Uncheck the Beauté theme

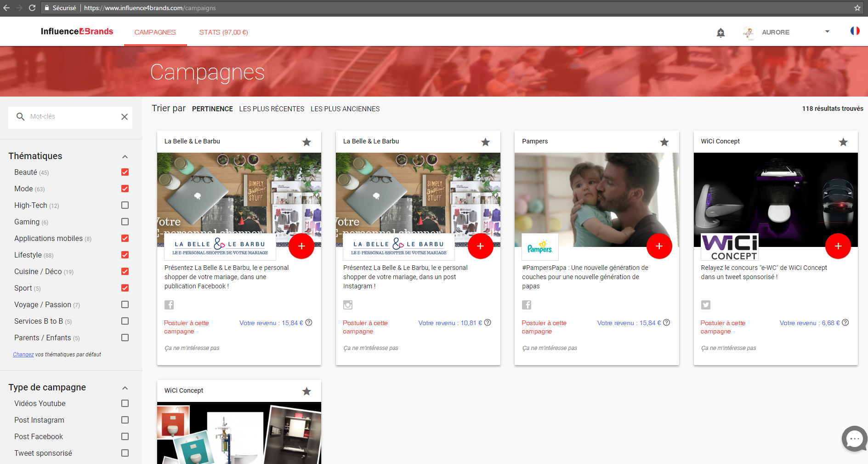(x=125, y=172)
